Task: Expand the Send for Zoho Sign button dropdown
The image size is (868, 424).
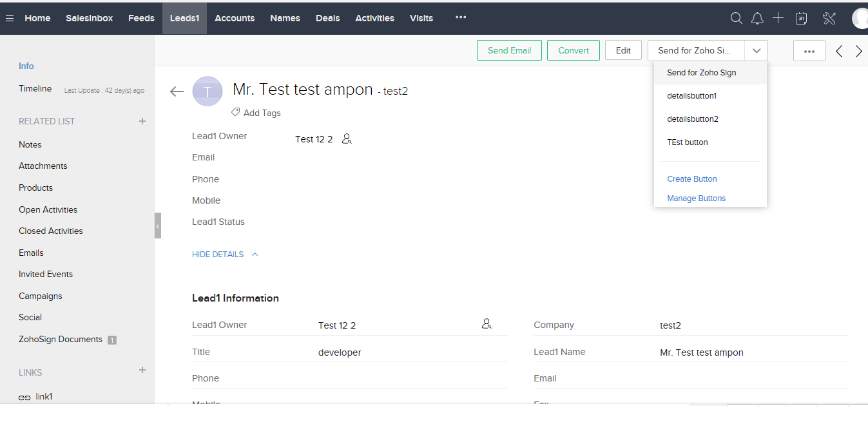Action: [756, 50]
